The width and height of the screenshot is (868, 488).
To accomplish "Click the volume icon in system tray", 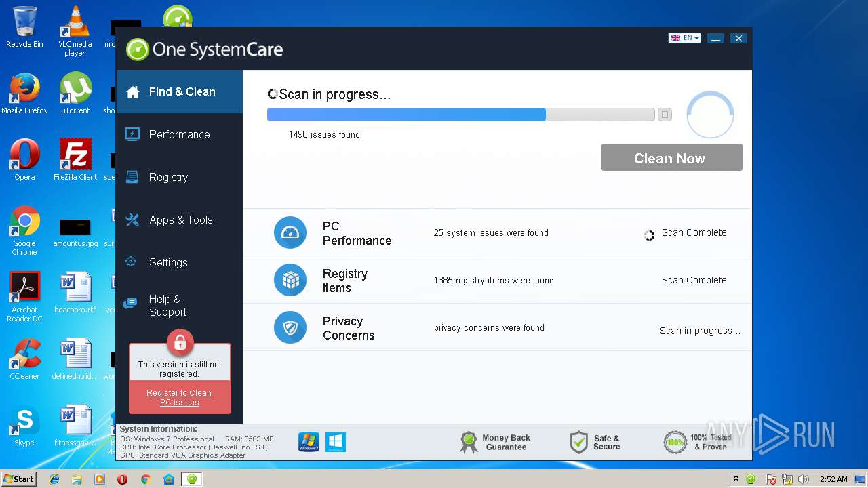I will click(804, 479).
